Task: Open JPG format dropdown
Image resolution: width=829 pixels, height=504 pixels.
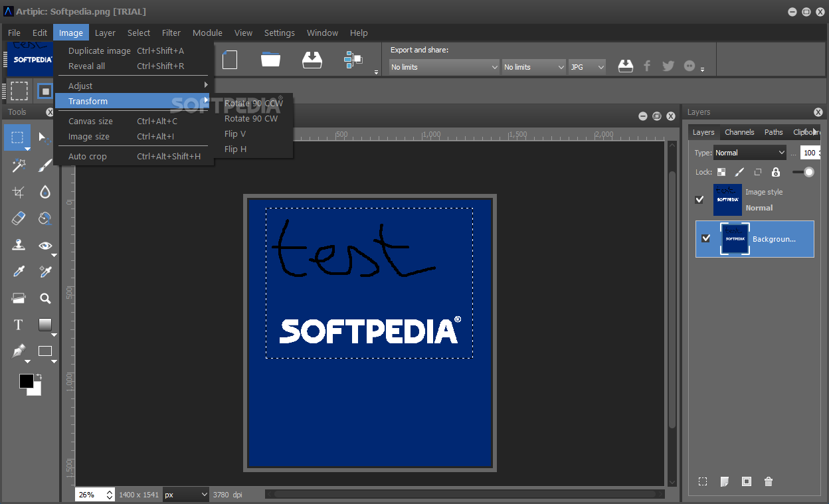Action: [x=587, y=67]
